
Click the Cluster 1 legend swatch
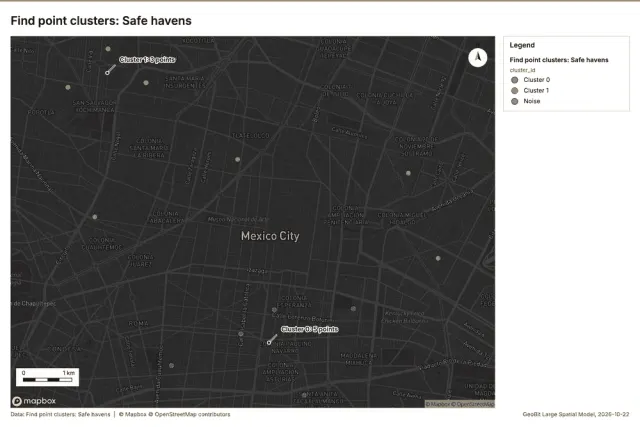[515, 91]
